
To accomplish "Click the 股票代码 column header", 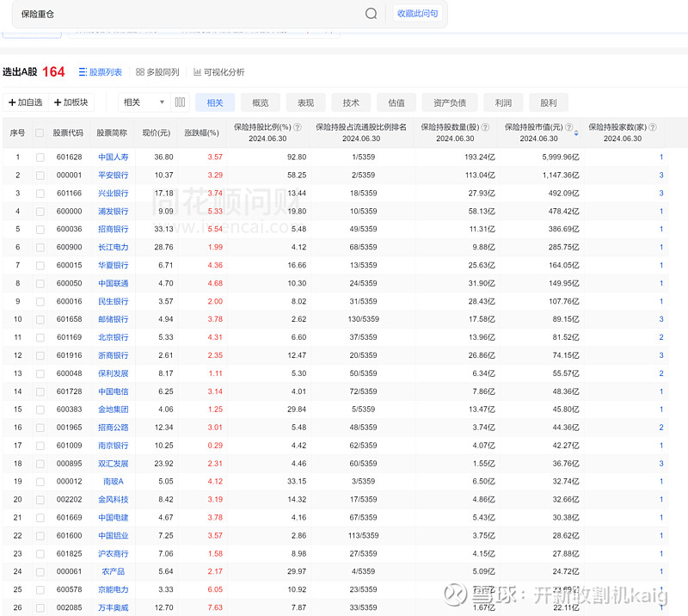I will (68, 132).
